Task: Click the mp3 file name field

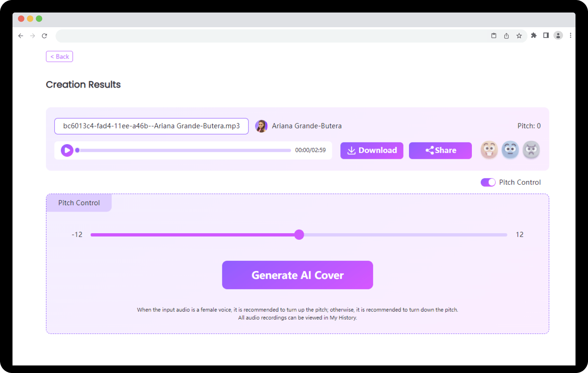Action: (151, 126)
